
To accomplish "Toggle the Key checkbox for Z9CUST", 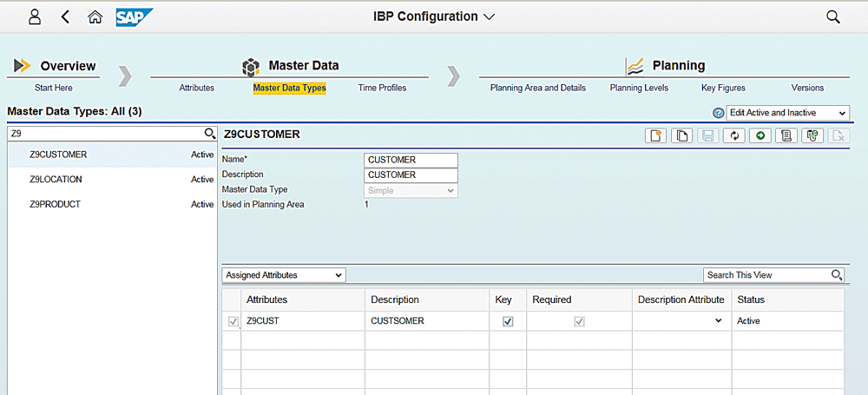I will coord(508,321).
